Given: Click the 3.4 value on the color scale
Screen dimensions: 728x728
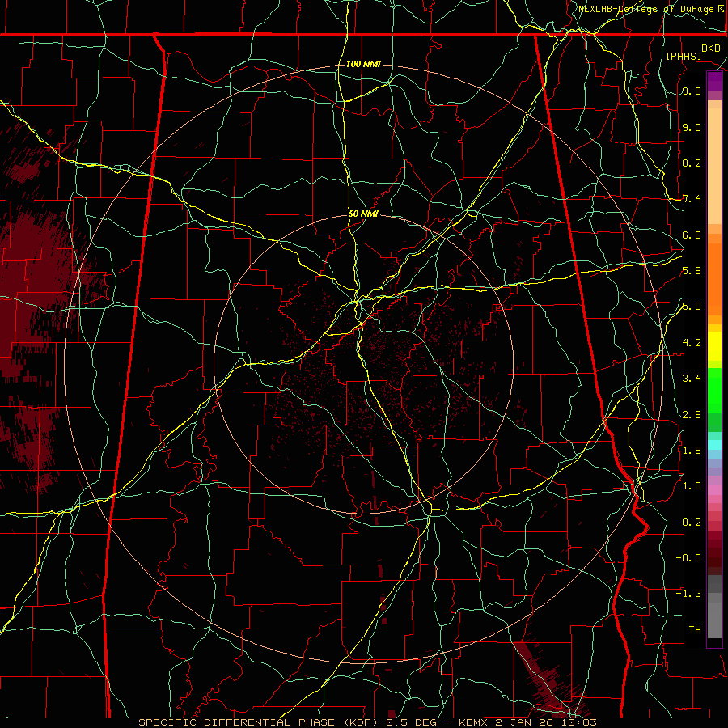Looking at the screenshot, I should click(692, 379).
